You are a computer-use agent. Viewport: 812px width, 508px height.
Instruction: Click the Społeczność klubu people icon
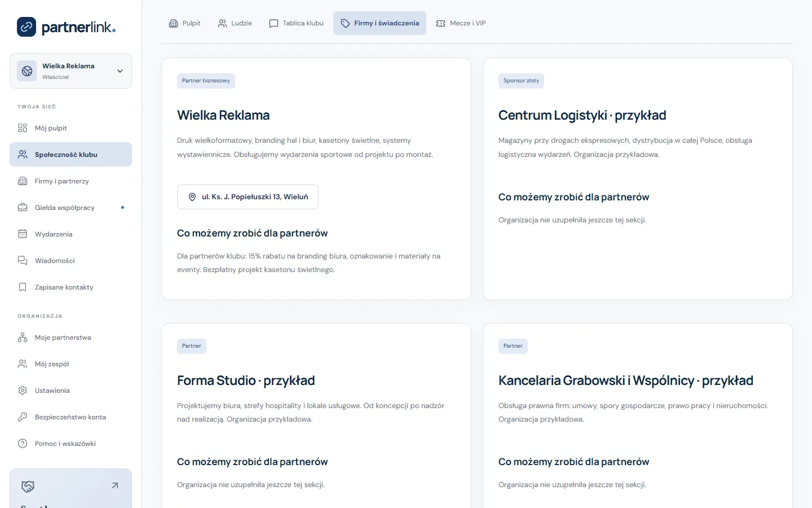[x=23, y=155]
